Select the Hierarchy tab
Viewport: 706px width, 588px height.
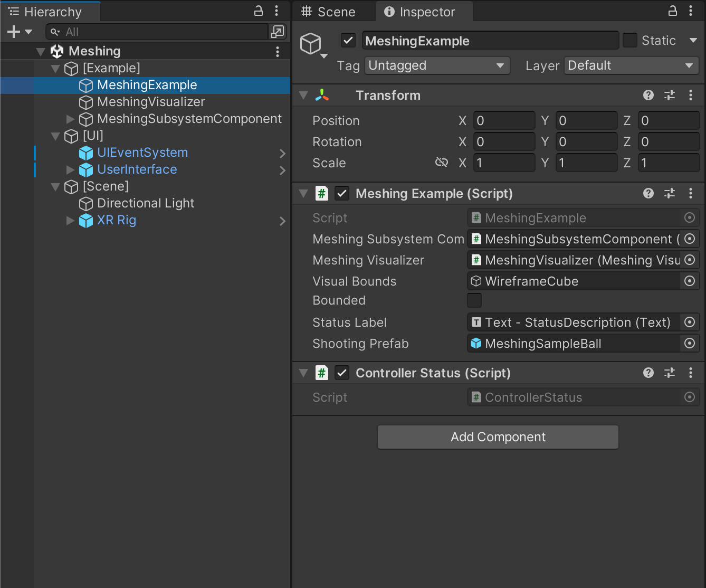(x=50, y=11)
